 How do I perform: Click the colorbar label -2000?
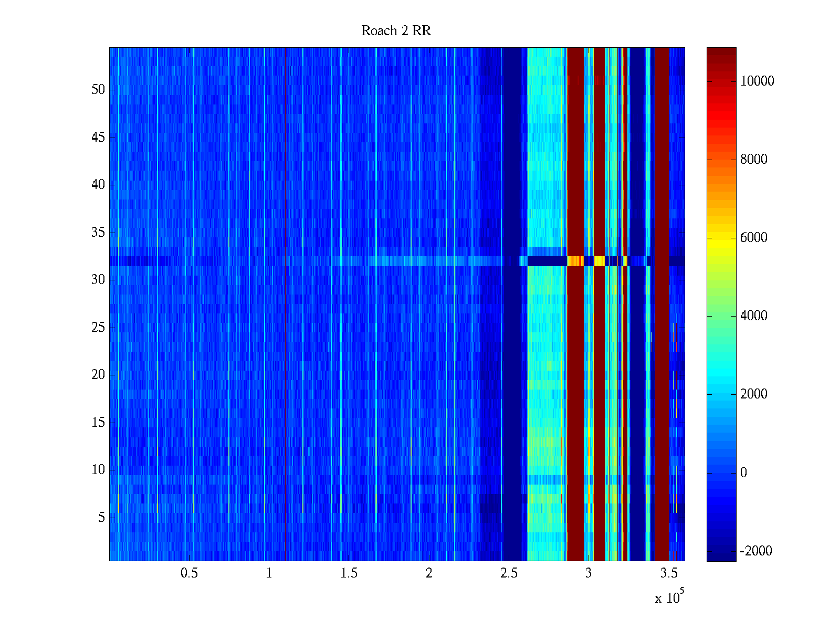[x=755, y=551]
